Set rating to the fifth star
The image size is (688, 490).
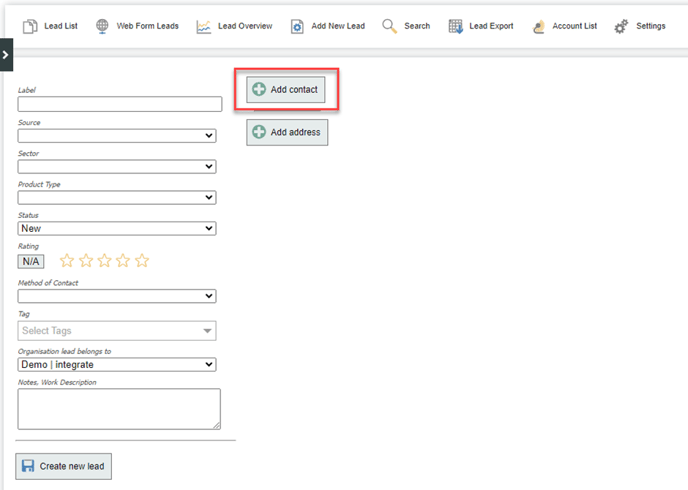pyautogui.click(x=142, y=261)
